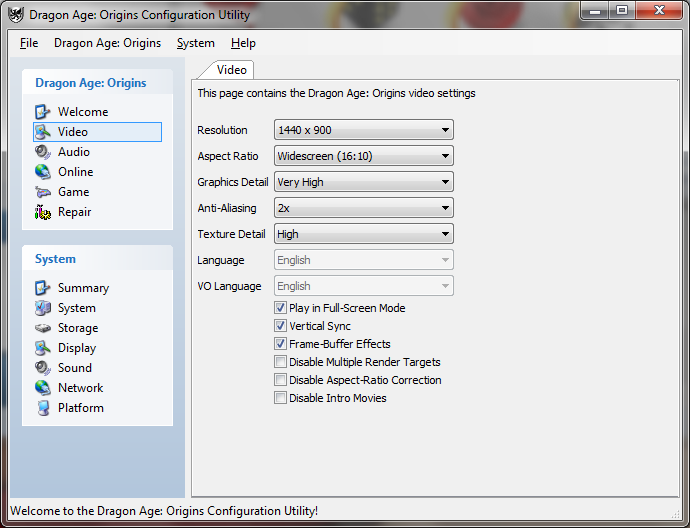Click the Audio speaker icon in the sidebar
The width and height of the screenshot is (690, 528).
click(43, 152)
